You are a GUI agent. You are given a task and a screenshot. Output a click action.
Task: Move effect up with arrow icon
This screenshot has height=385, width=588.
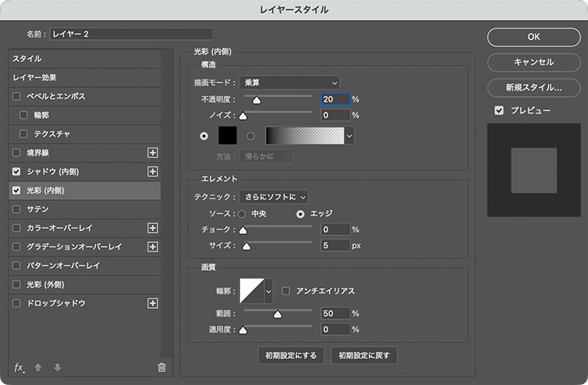pyautogui.click(x=38, y=367)
